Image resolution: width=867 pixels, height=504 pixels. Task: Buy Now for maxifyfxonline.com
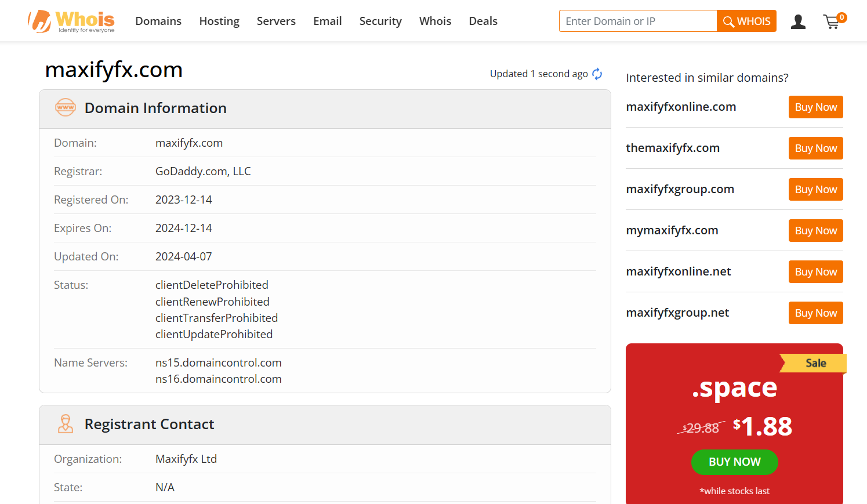click(x=816, y=107)
